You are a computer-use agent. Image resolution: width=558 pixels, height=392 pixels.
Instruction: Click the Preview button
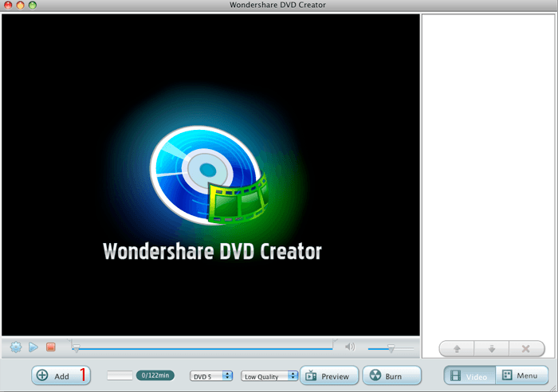coord(329,375)
